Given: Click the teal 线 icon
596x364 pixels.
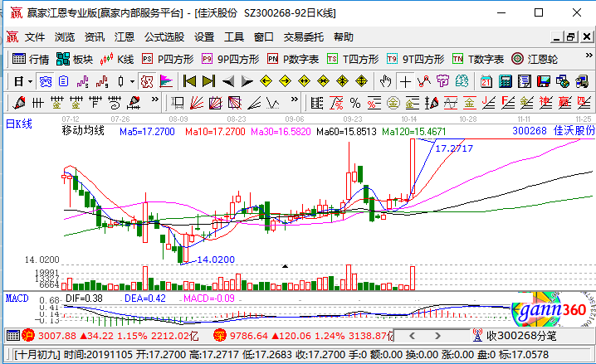Looking at the screenshot, I should click(462, 81).
